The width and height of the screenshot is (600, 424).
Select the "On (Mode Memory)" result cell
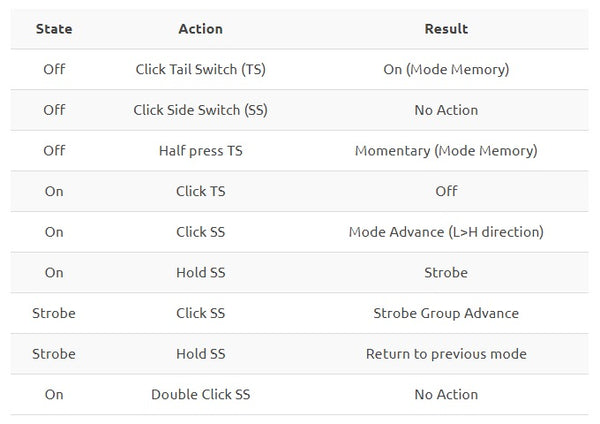[x=446, y=70]
